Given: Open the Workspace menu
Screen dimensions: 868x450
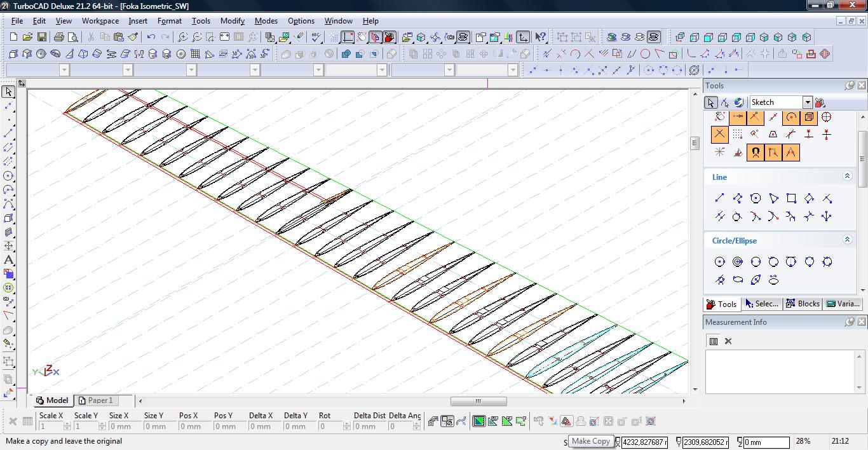Looking at the screenshot, I should (100, 21).
